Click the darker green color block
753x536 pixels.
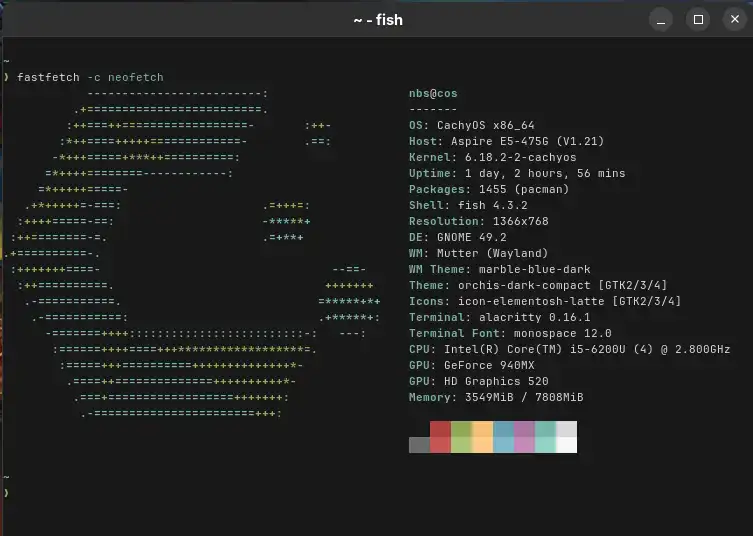point(461,429)
